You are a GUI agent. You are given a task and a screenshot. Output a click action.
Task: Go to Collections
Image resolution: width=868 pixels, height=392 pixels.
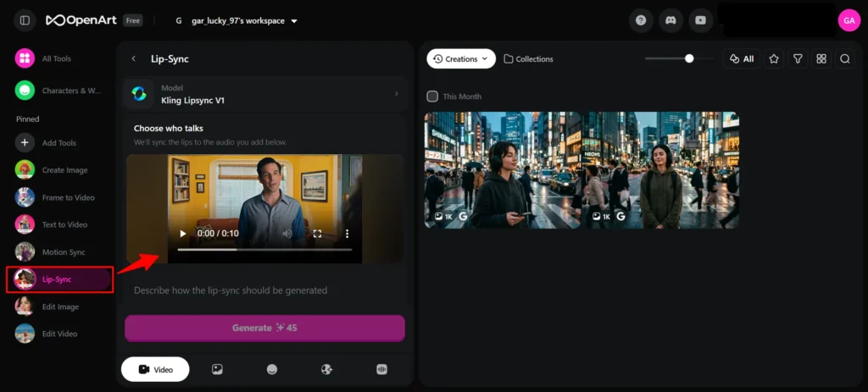[x=528, y=58]
